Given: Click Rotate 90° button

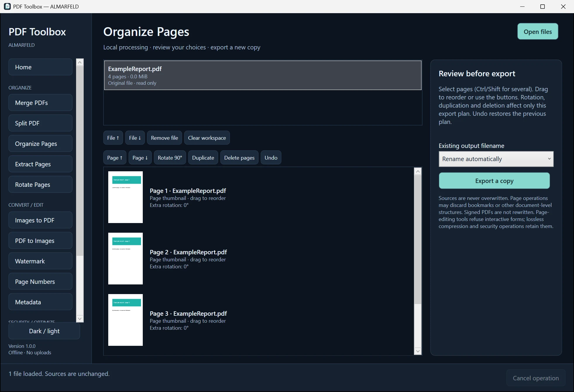Looking at the screenshot, I should 170,158.
